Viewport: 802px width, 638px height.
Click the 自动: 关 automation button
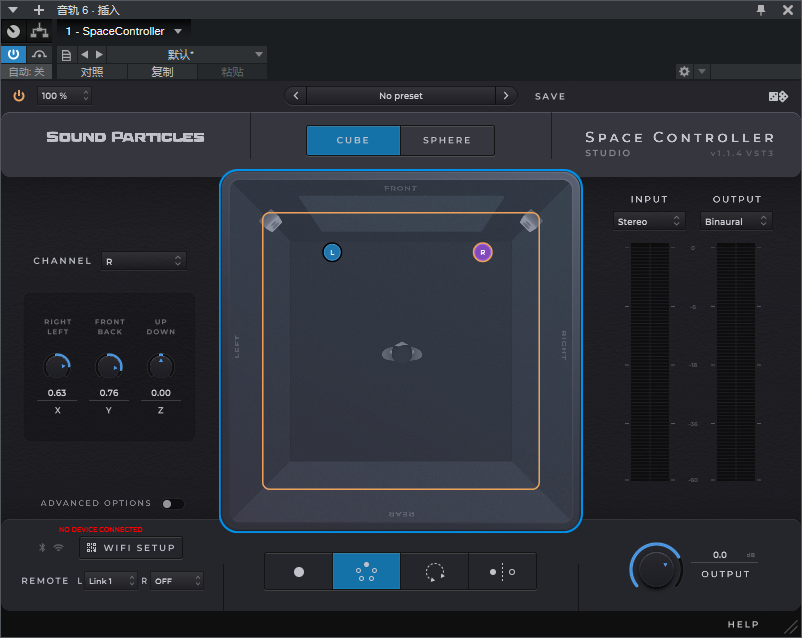27,72
